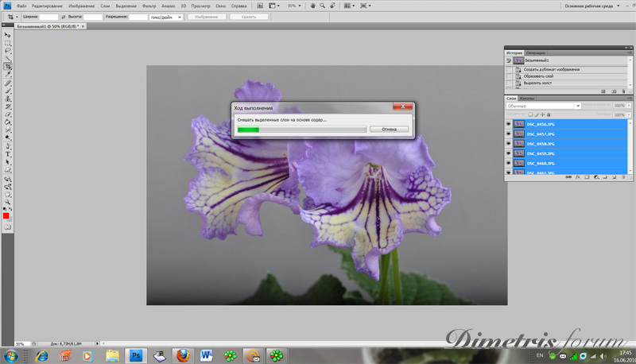Screen dimensions: 636x364
Task: Hide the DSC_0460.JPG layer using the eye icon
Action: (509, 163)
